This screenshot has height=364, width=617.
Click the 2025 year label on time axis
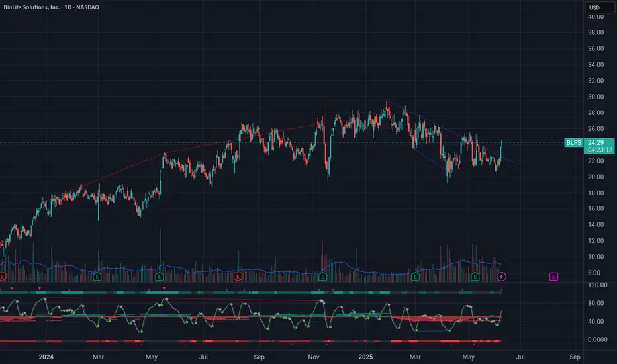pyautogui.click(x=365, y=357)
